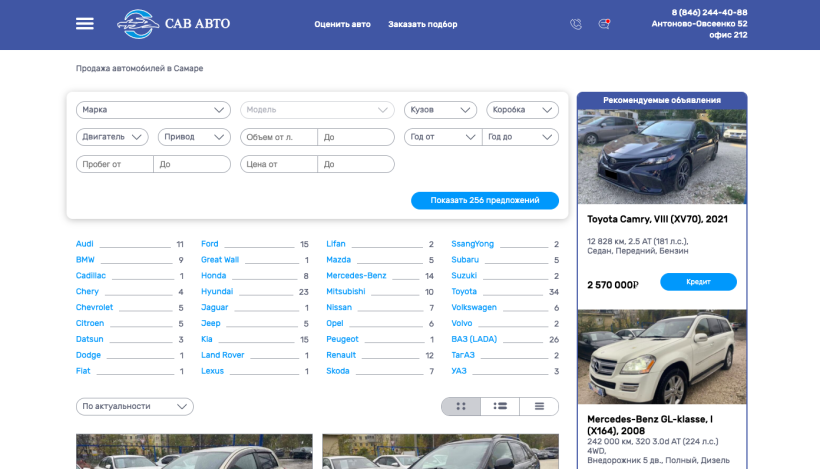Click the Цена До field
820x469 pixels.
point(356,164)
